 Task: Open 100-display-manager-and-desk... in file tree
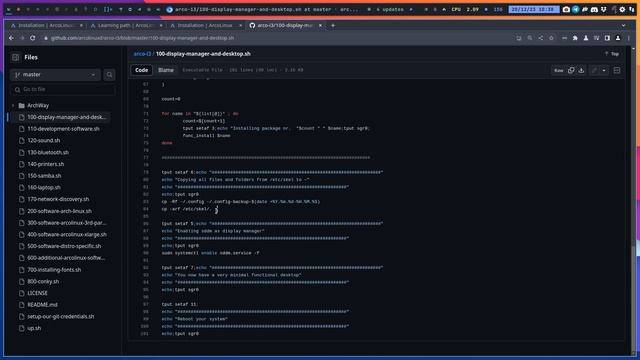tap(67, 117)
